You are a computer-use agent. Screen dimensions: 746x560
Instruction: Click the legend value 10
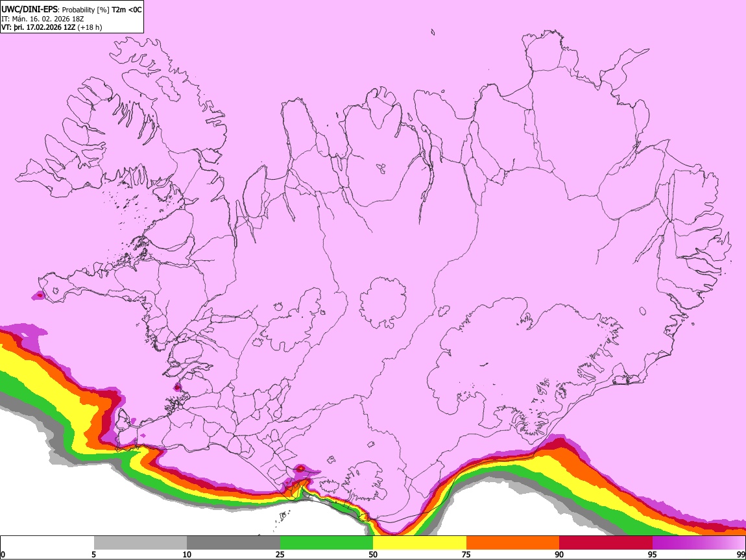[187, 554]
